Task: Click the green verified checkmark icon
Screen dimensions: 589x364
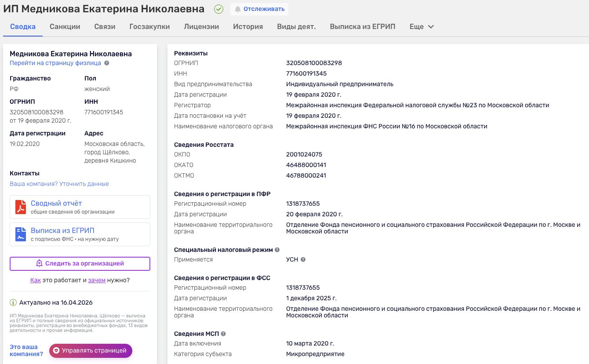Action: coord(218,9)
